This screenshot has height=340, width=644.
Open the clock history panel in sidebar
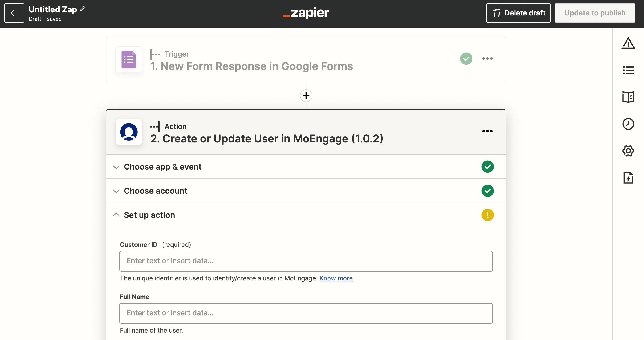(x=628, y=124)
